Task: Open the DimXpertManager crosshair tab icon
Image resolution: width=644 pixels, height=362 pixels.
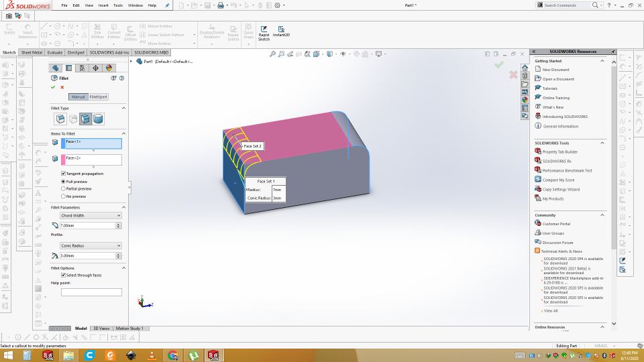Action: click(95, 68)
